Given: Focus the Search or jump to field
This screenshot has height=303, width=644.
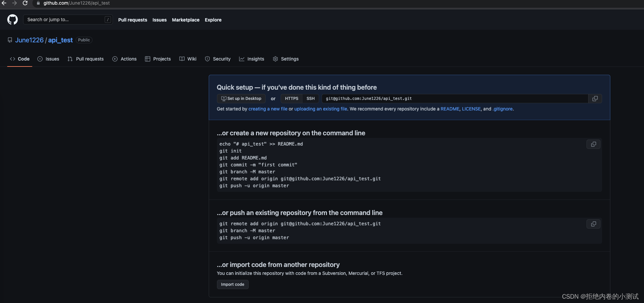Looking at the screenshot, I should pyautogui.click(x=68, y=20).
